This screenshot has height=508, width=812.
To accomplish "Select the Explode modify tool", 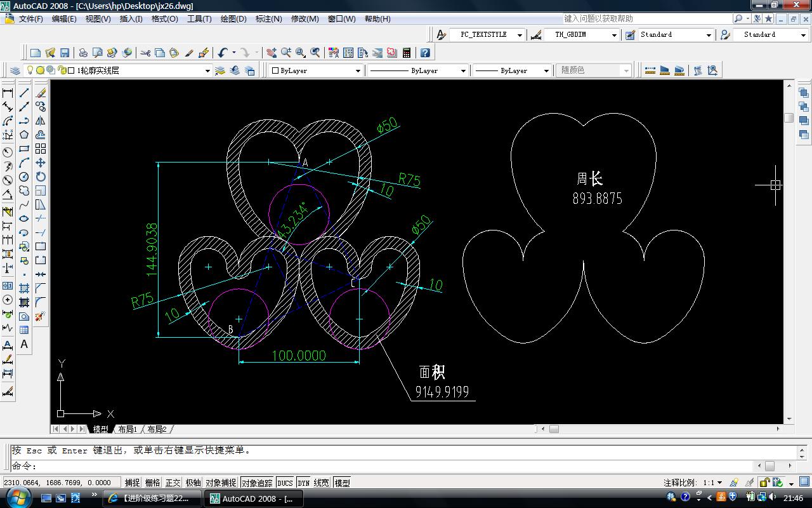I will pyautogui.click(x=41, y=316).
